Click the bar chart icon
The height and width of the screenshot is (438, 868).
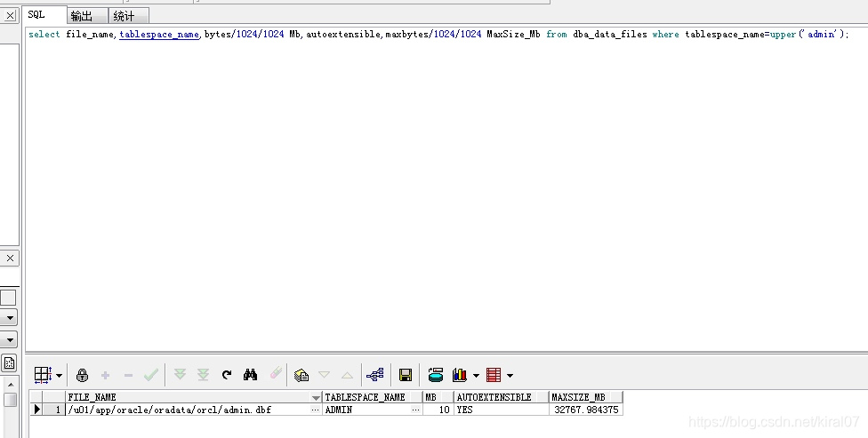pyautogui.click(x=460, y=375)
